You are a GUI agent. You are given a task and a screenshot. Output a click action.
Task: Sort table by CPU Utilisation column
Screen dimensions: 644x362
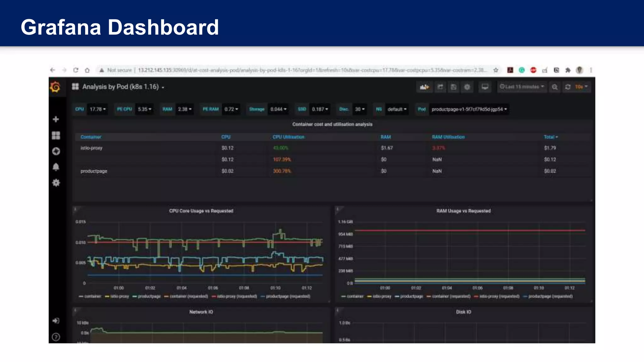(x=288, y=137)
